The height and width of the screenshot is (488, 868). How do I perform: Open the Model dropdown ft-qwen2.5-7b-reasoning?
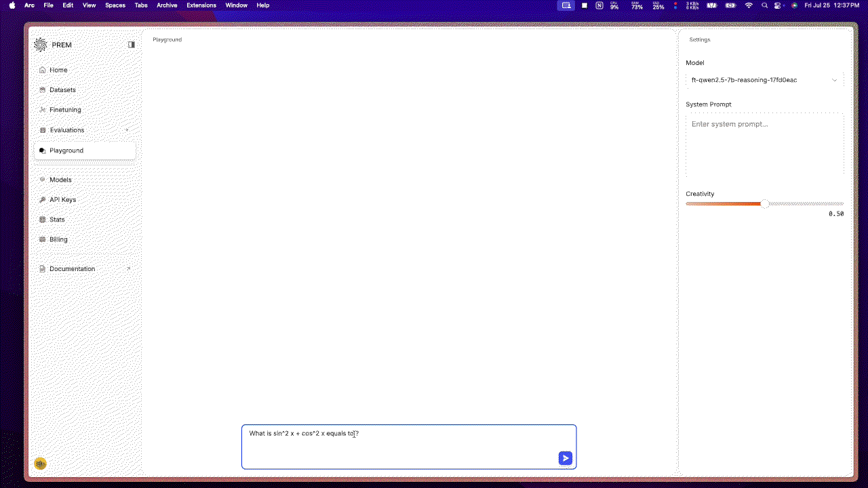tap(765, 80)
